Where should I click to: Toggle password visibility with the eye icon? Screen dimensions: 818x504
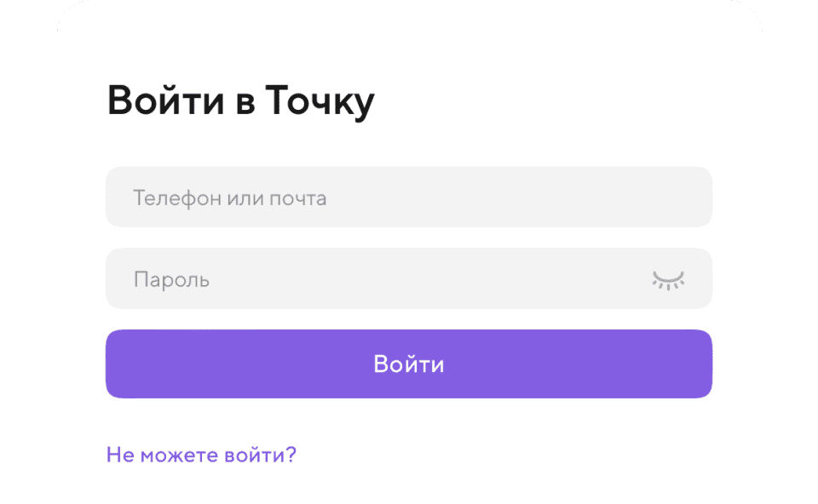pos(668,279)
